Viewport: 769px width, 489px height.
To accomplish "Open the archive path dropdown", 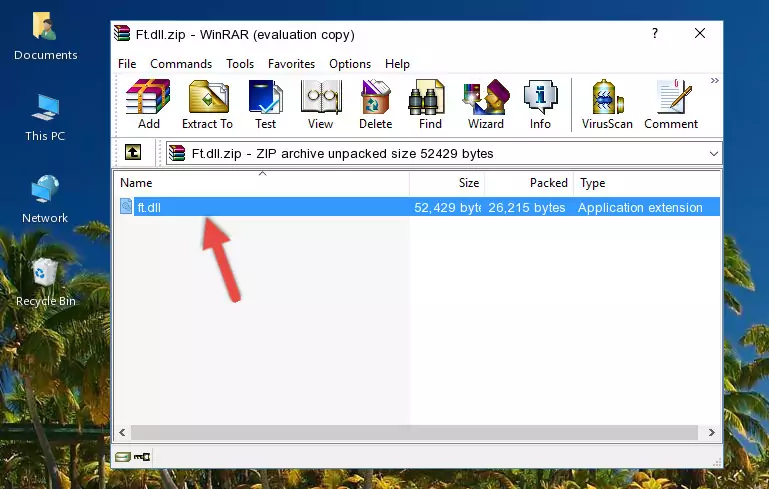I will point(714,154).
